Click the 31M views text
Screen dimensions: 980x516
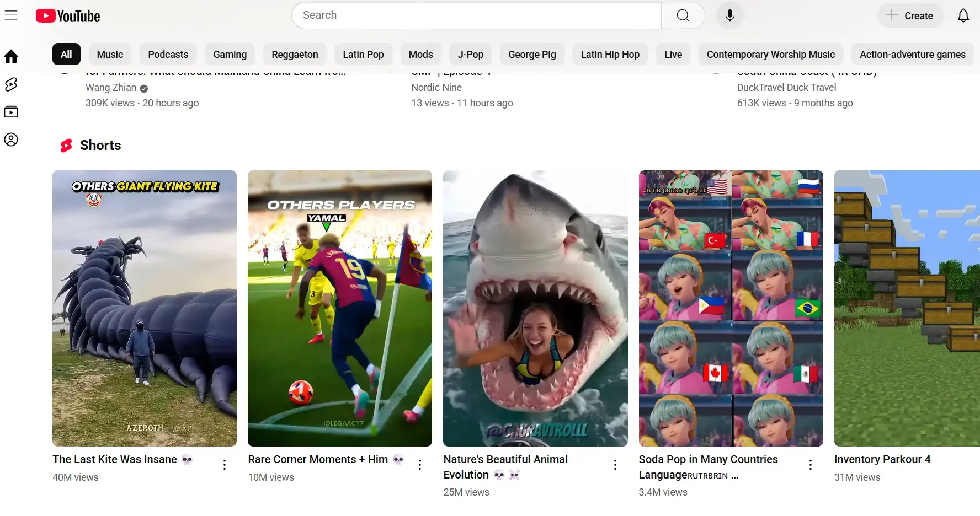coord(857,477)
